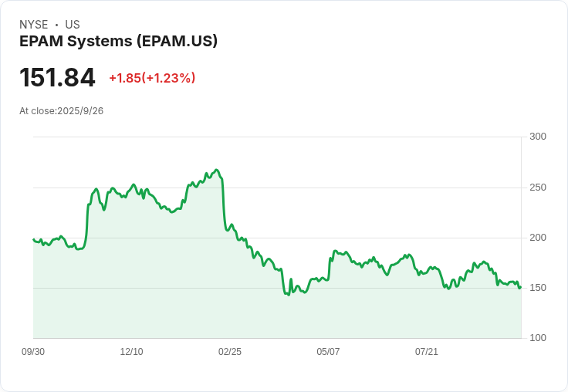Click the 150 price axis label
This screenshot has width=568, height=392.
[x=538, y=288]
